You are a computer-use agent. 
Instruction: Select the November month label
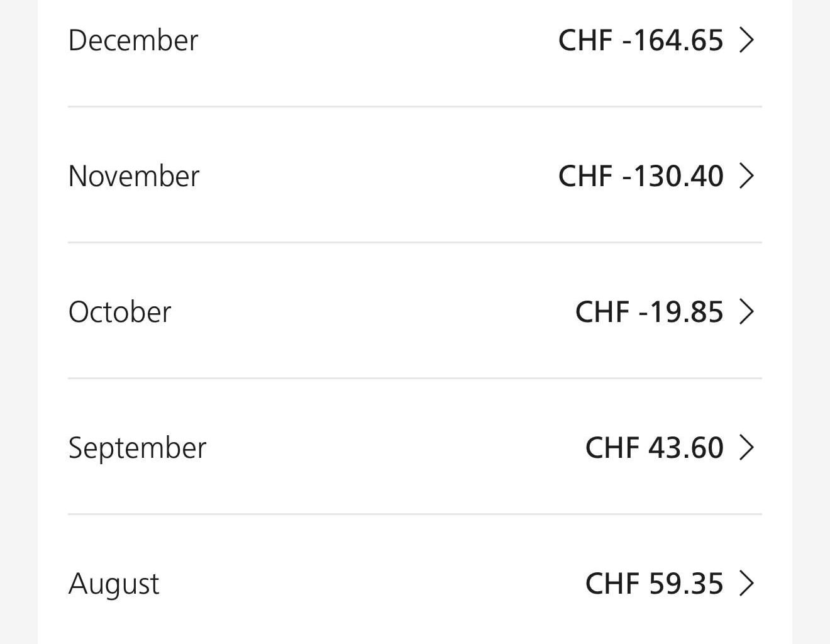click(133, 176)
